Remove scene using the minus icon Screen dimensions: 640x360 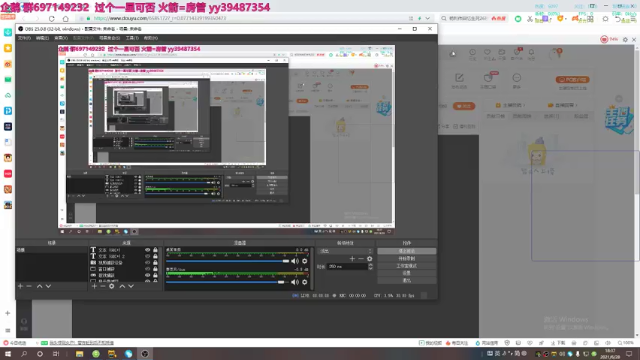[x=29, y=287]
